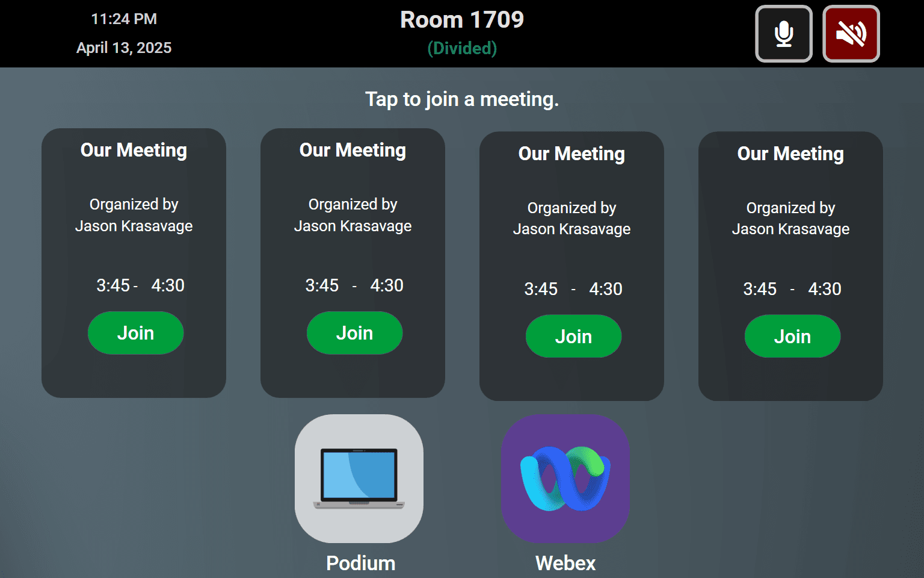Viewport: 924px width, 578px height.
Task: Unmute the red speaker volume button
Action: 851,34
